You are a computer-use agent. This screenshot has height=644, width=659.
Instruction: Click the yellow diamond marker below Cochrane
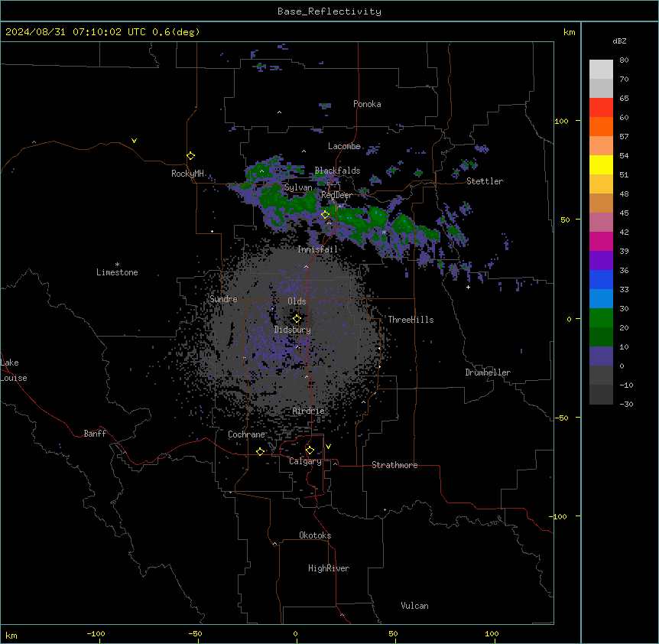(261, 451)
